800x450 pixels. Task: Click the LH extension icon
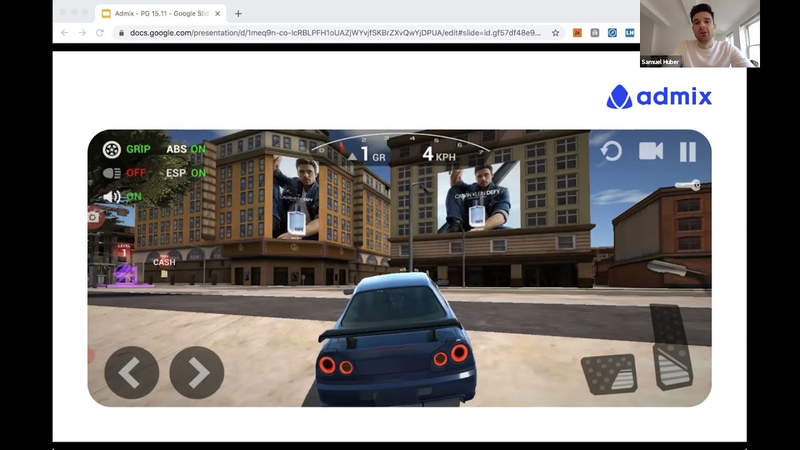630,33
